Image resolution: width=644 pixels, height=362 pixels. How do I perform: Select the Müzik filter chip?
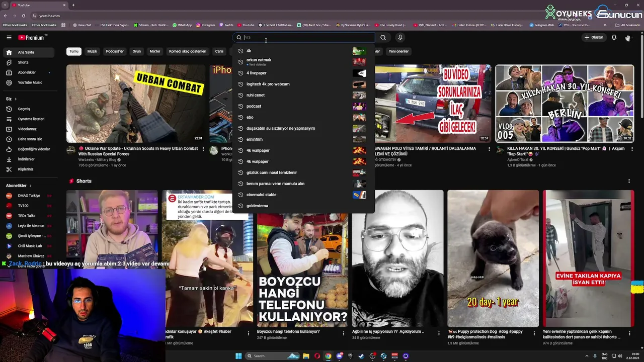pos(92,51)
